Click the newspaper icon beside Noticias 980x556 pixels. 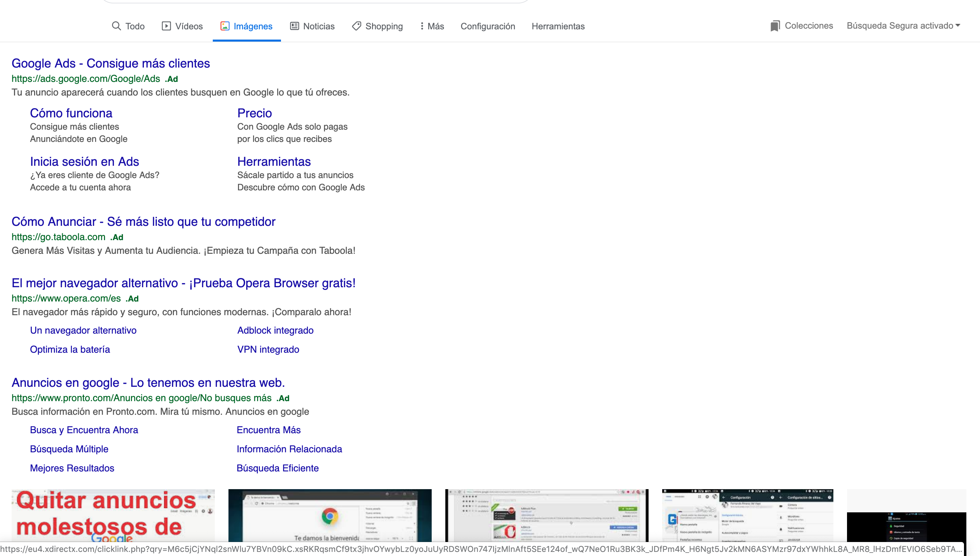click(294, 26)
